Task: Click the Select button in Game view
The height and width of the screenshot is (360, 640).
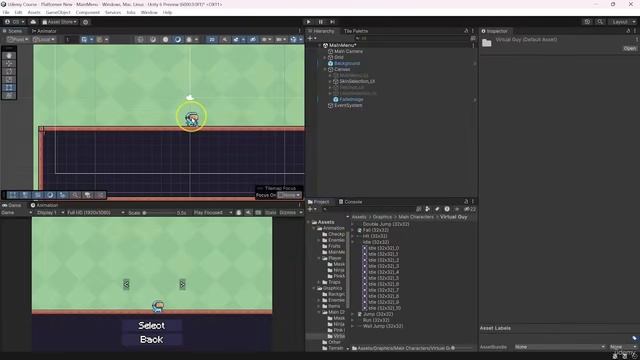Action: [x=151, y=325]
